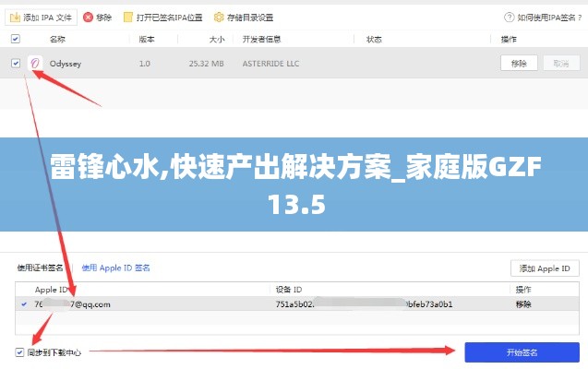Screen dimensions: 588x369
Task: Click the 1.0 version cell
Action: point(144,64)
